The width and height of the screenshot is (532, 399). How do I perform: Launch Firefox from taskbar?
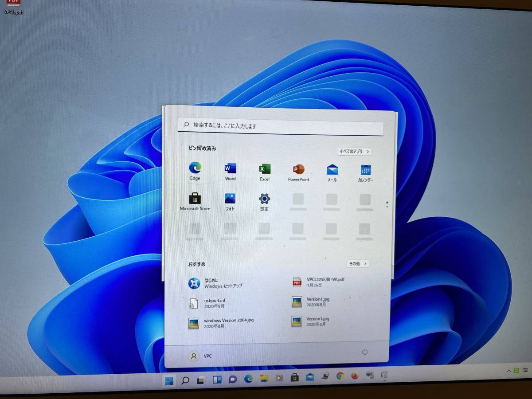point(355,376)
